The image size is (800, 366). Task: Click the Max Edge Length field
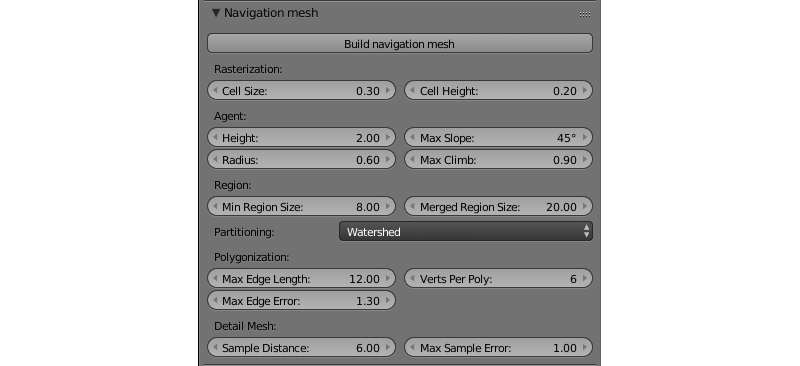coord(301,279)
